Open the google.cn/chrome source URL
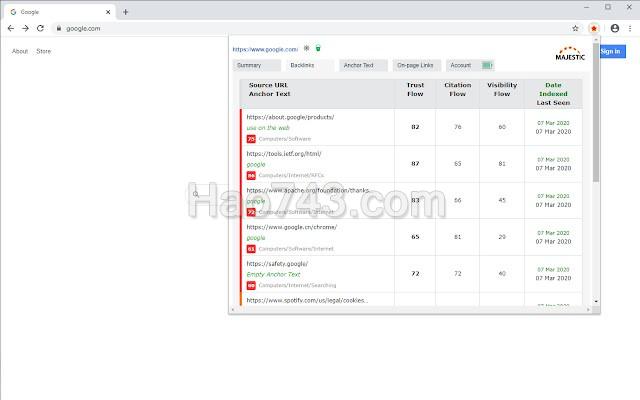The width and height of the screenshot is (640, 400). tap(292, 227)
